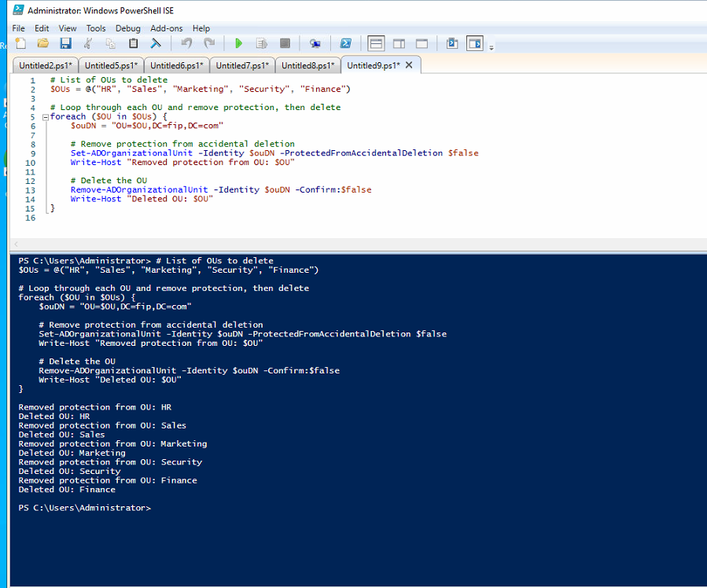Open the toolbar overflow options arrow
This screenshot has width=707, height=588.
[492, 47]
